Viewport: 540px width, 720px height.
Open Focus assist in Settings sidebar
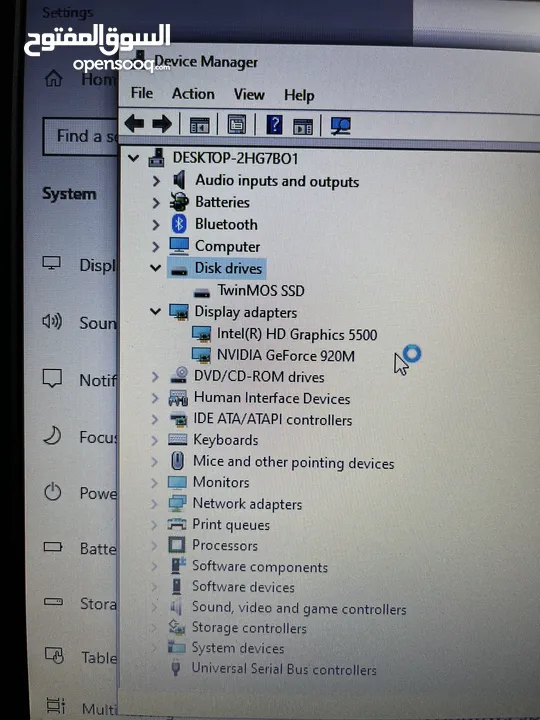(x=79, y=436)
